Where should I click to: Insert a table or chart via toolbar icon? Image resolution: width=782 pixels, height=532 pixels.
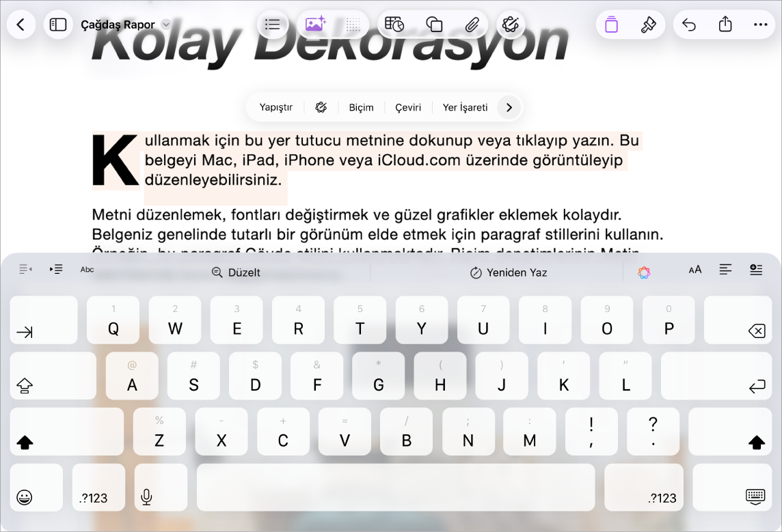pos(394,25)
